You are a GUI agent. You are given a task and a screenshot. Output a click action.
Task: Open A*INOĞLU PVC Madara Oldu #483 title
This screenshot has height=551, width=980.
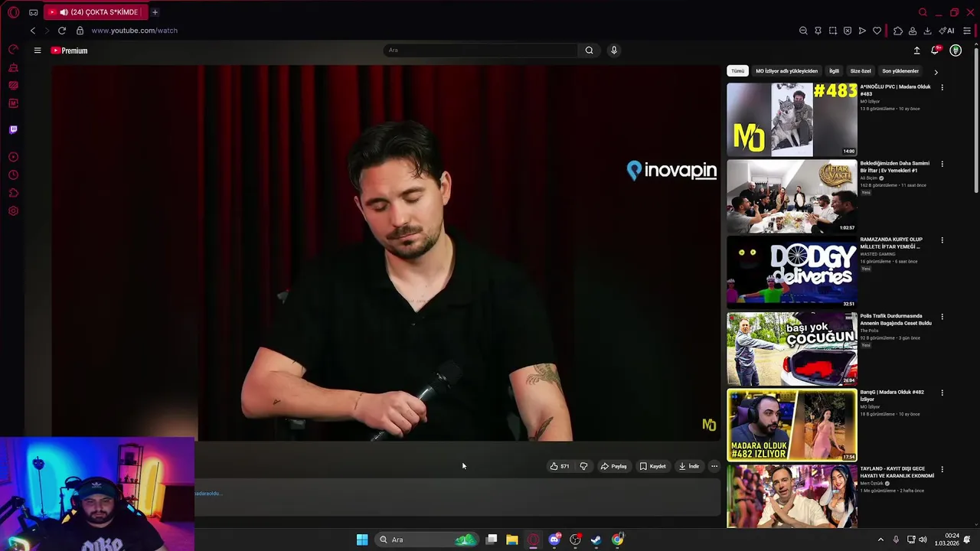click(895, 90)
